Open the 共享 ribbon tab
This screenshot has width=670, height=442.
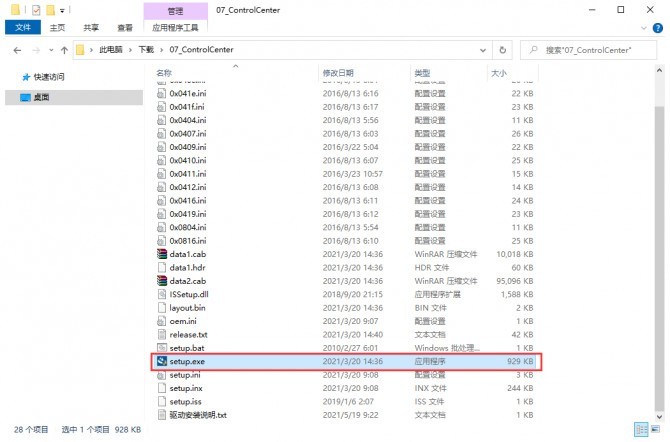[x=91, y=28]
